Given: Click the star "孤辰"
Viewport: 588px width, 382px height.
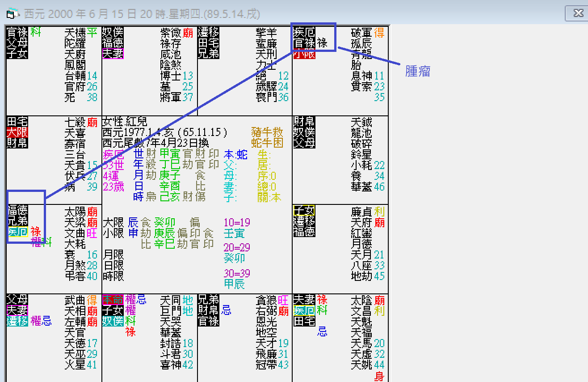Looking at the screenshot, I should click(x=362, y=43).
